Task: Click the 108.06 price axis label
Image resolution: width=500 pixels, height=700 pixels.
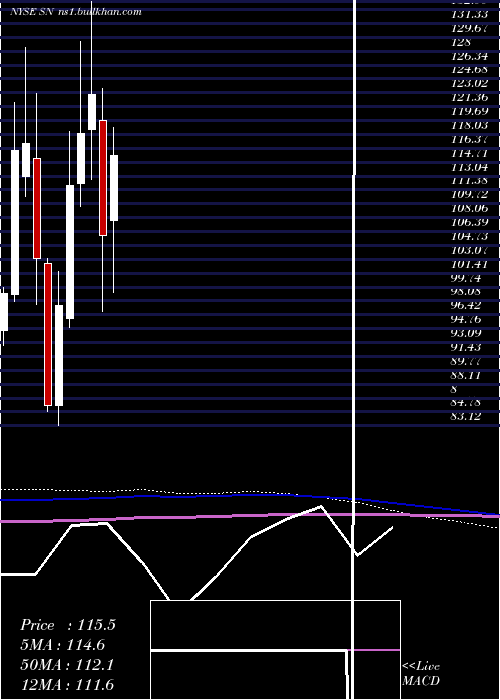Action: (470, 208)
